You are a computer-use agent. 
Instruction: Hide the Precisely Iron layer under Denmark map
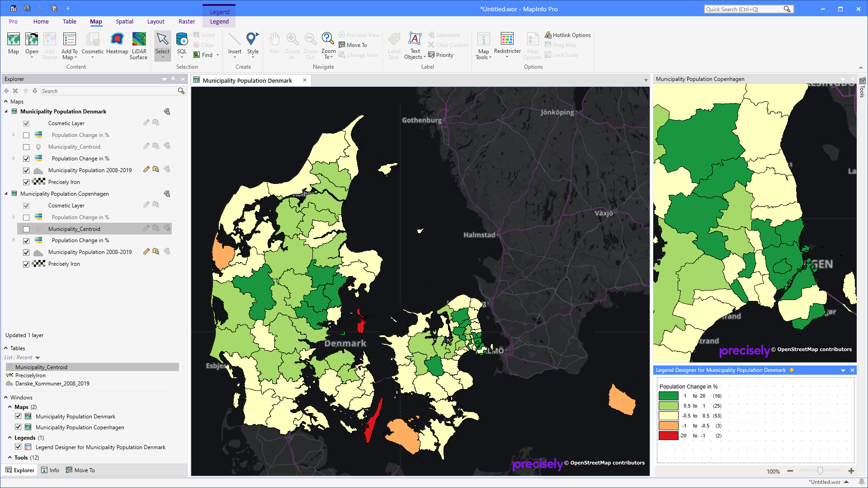[x=26, y=182]
